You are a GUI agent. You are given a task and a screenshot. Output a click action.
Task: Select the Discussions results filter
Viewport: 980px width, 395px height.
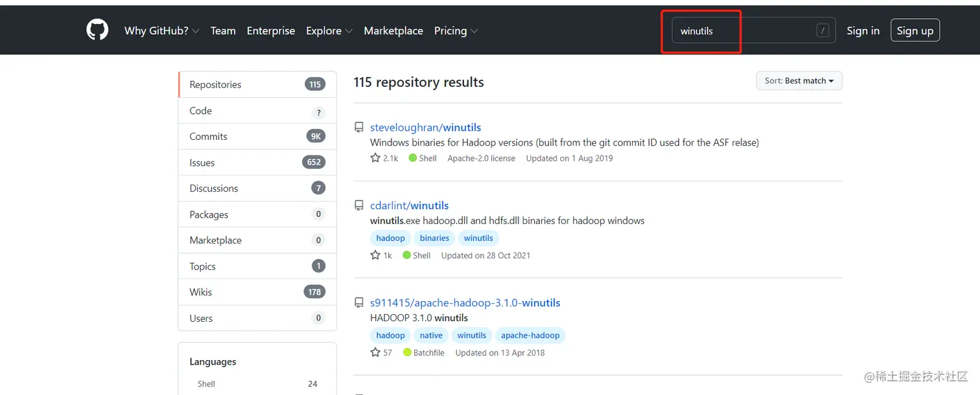pyautogui.click(x=257, y=188)
